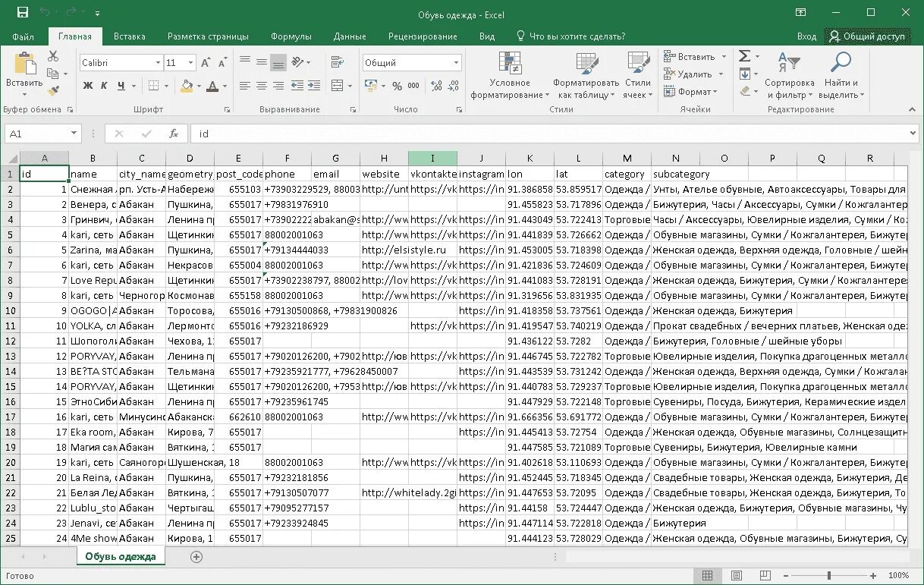The width and height of the screenshot is (924, 585).
Task: Switch to the Вставка tab
Action: (130, 36)
